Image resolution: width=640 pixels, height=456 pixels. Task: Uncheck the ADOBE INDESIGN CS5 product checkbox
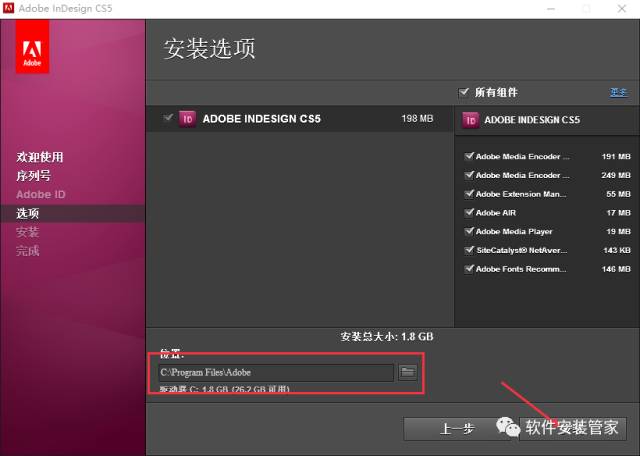tap(167, 119)
